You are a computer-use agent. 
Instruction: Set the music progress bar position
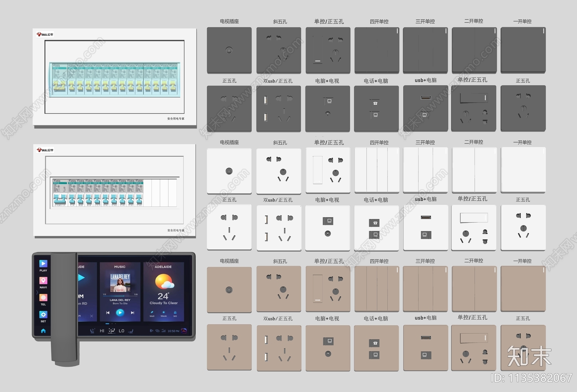click(120, 297)
